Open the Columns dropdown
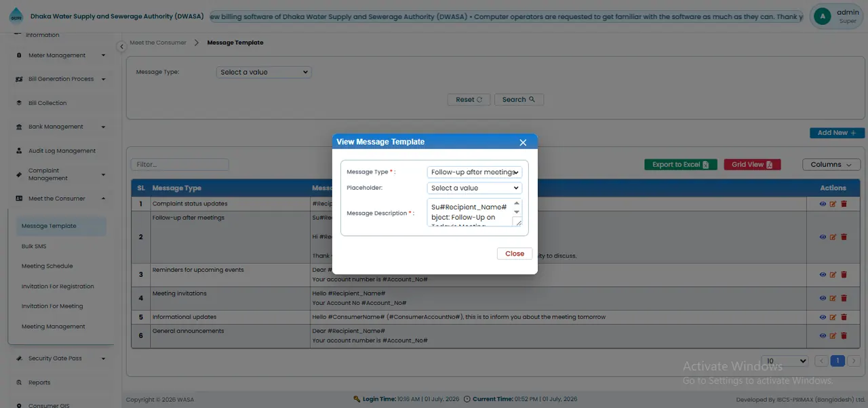Image resolution: width=868 pixels, height=408 pixels. click(831, 165)
